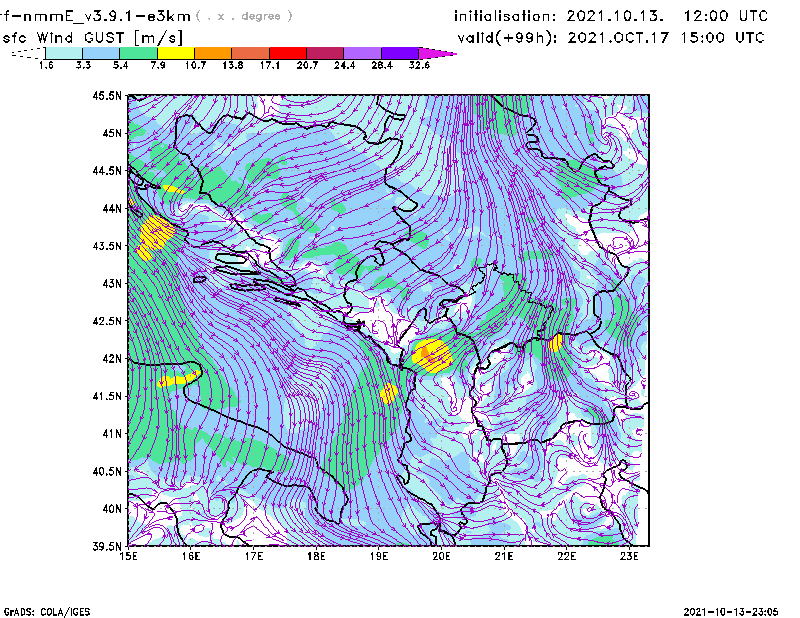Select the yellow 7.9–10.7 legend swatch
This screenshot has height=618, width=800.
pyautogui.click(x=176, y=53)
